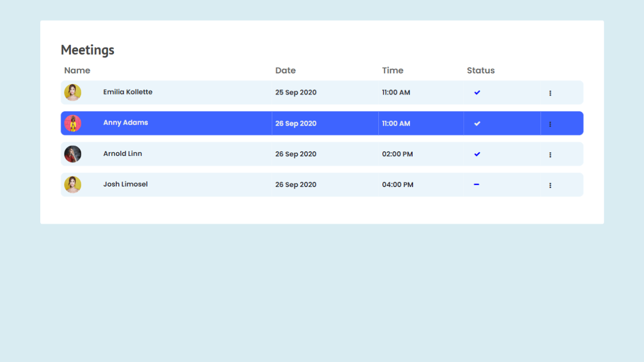Click Anny Adams' status checkmark icon
The image size is (644, 362).
point(476,123)
